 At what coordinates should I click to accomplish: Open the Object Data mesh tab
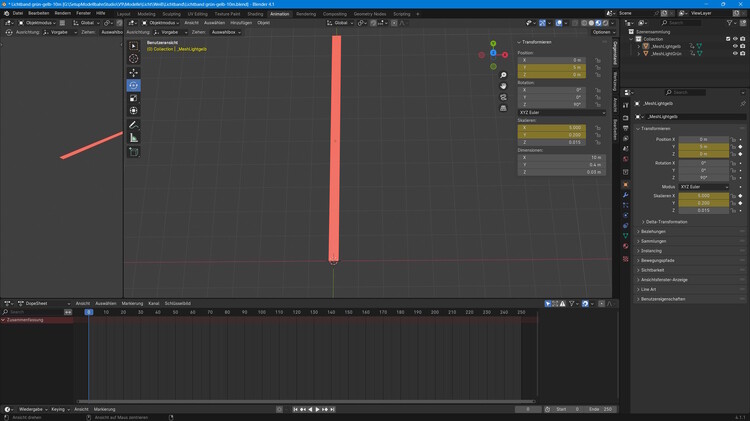626,236
